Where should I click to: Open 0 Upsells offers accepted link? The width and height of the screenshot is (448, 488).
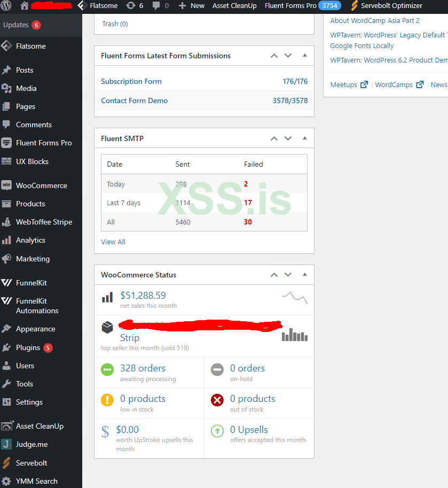pos(249,430)
